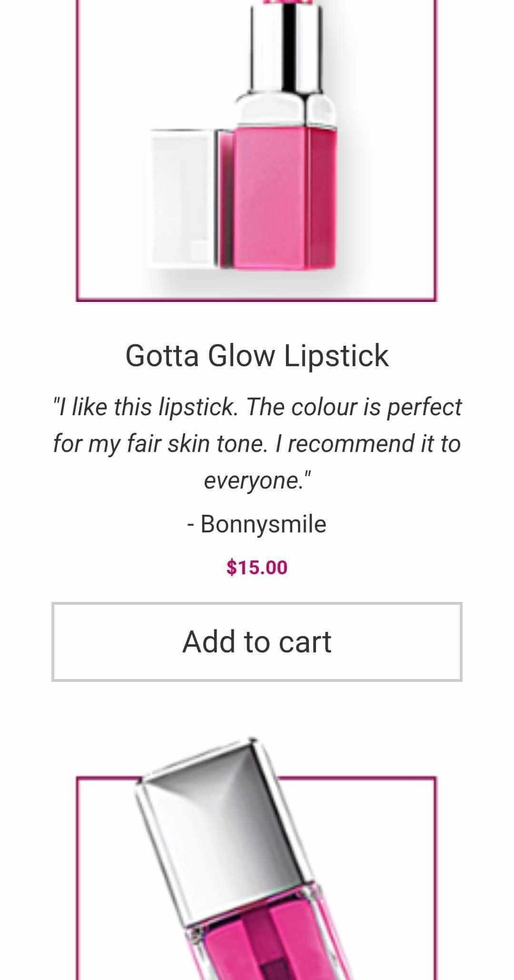This screenshot has width=514, height=980.
Task: Open the Gotta Glow Lipstick product title
Action: (x=257, y=355)
